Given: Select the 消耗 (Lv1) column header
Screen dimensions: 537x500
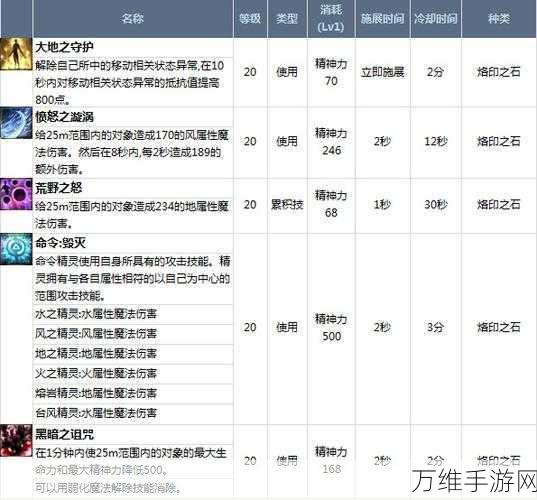Looking at the screenshot, I should (331, 18).
